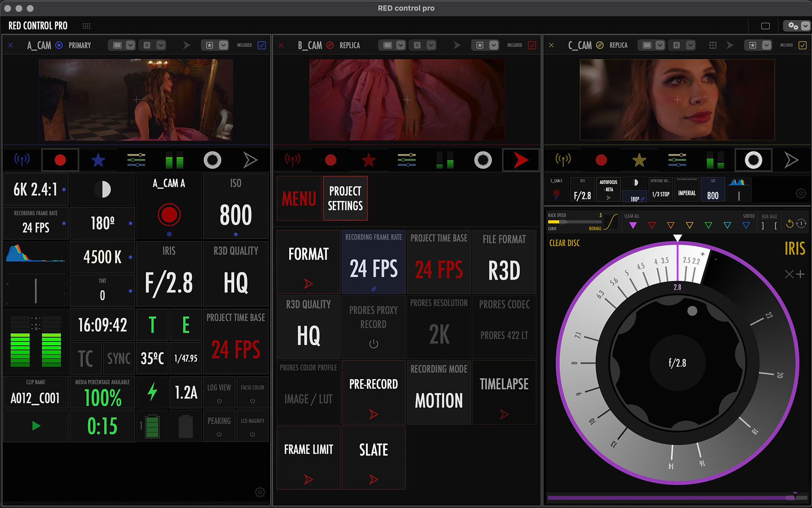Turn the f/2.8 iris dial on C_CAM
This screenshot has height=508, width=812.
point(677,362)
